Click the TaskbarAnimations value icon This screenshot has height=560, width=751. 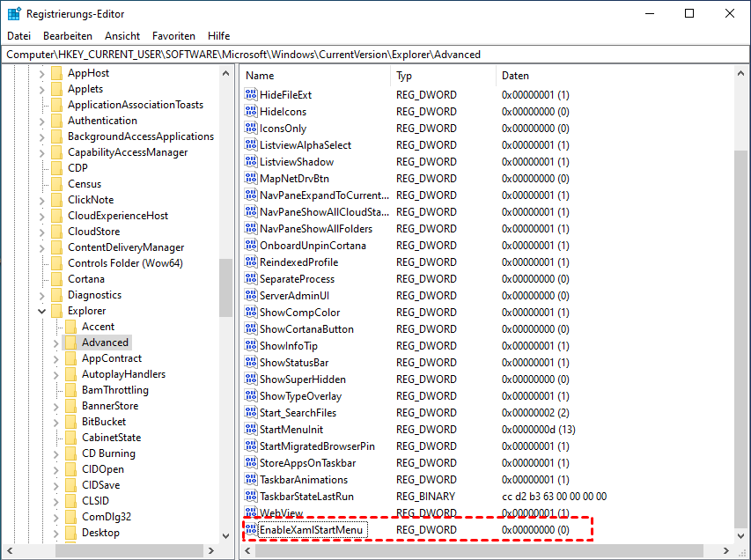tap(251, 480)
